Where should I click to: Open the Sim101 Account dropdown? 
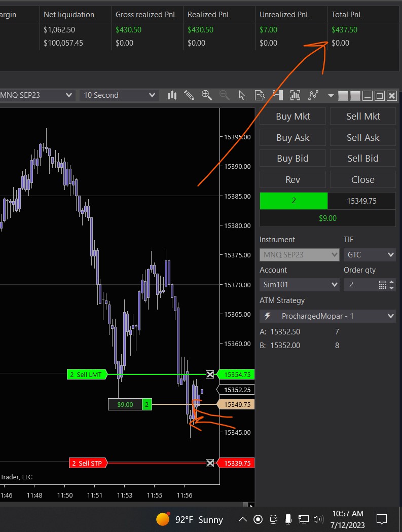[300, 285]
